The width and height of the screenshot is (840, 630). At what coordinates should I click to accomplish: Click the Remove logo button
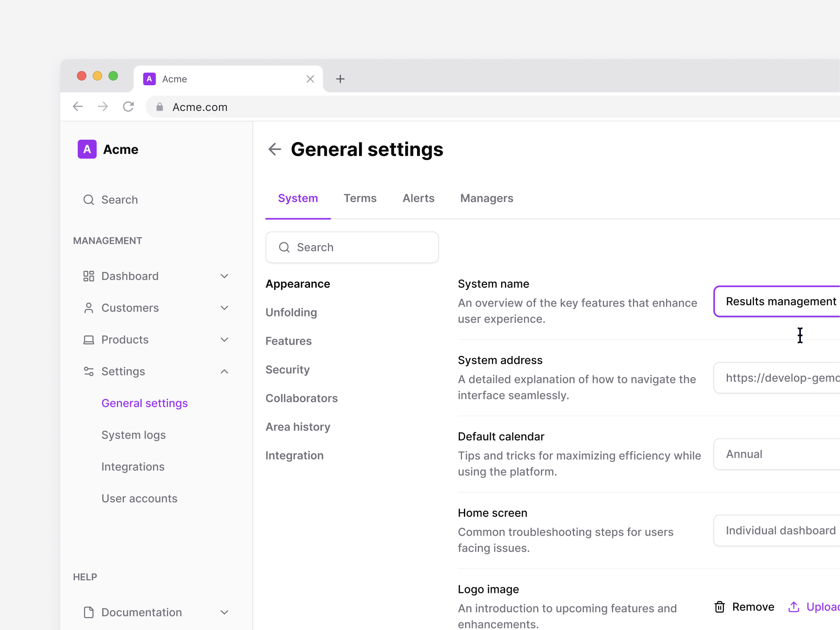744,607
